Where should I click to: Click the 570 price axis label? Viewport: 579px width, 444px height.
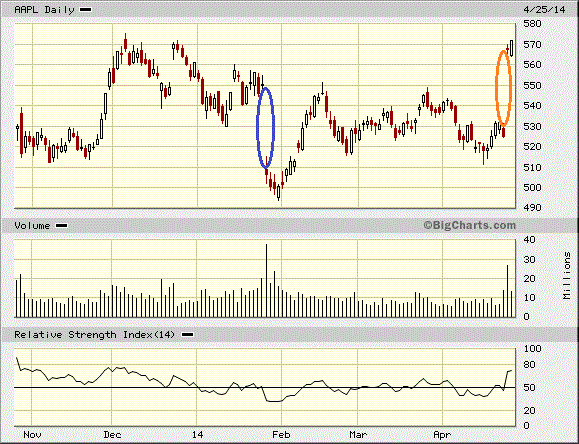(532, 44)
